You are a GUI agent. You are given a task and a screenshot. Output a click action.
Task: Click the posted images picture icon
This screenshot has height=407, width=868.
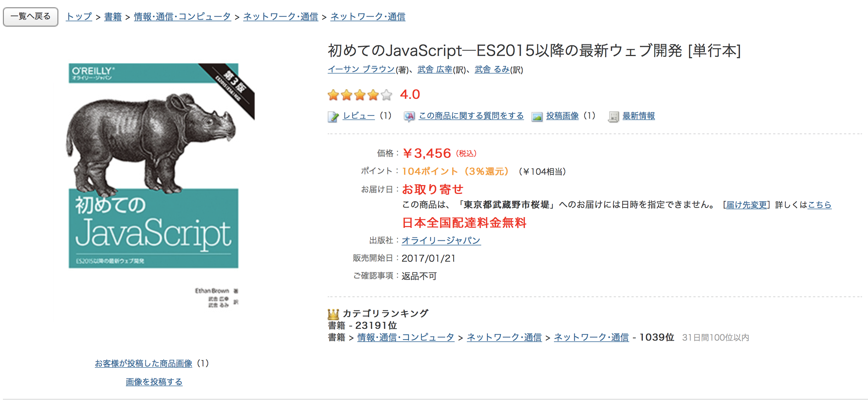point(537,117)
